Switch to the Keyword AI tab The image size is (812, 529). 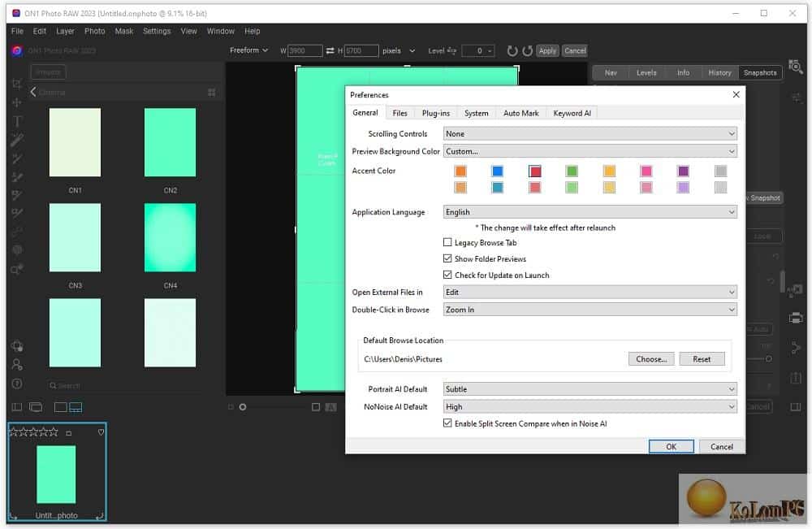[x=572, y=113]
